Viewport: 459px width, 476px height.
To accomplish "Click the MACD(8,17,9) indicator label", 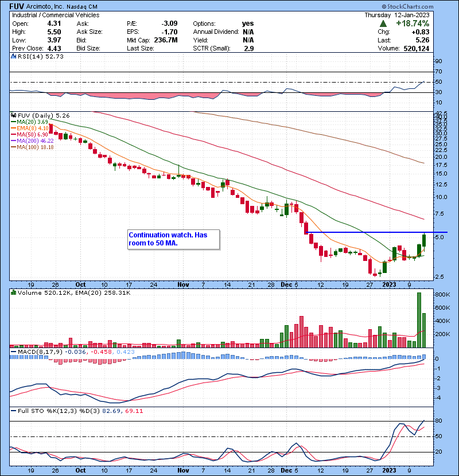I will [40, 352].
